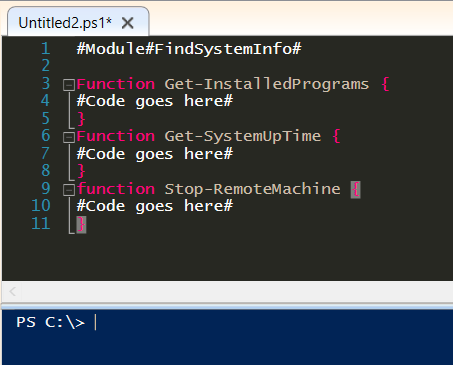The width and height of the screenshot is (453, 365).
Task: Place cursor on Stop-RemoteMachine function name
Action: [x=252, y=189]
